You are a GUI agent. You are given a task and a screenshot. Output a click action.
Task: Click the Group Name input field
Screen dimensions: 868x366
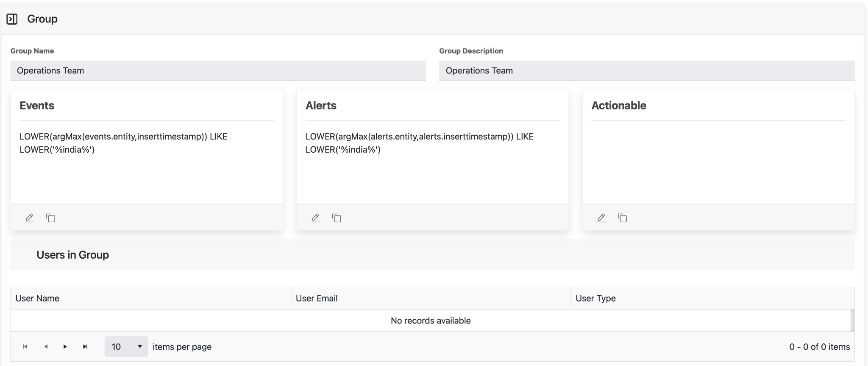click(x=218, y=71)
